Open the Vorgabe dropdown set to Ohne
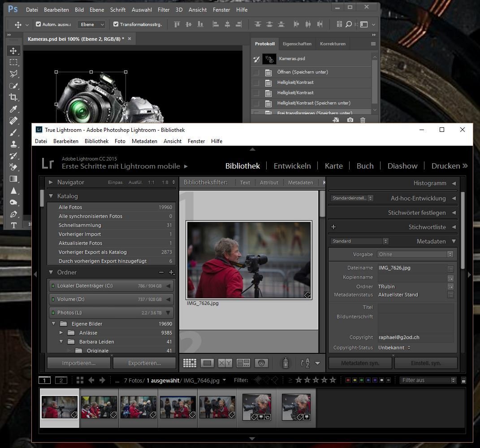Image resolution: width=480 pixels, height=448 pixels. click(x=415, y=254)
